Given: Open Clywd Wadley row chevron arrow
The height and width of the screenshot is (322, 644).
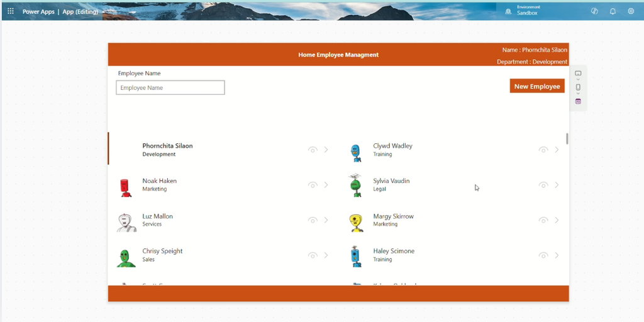Looking at the screenshot, I should (557, 150).
